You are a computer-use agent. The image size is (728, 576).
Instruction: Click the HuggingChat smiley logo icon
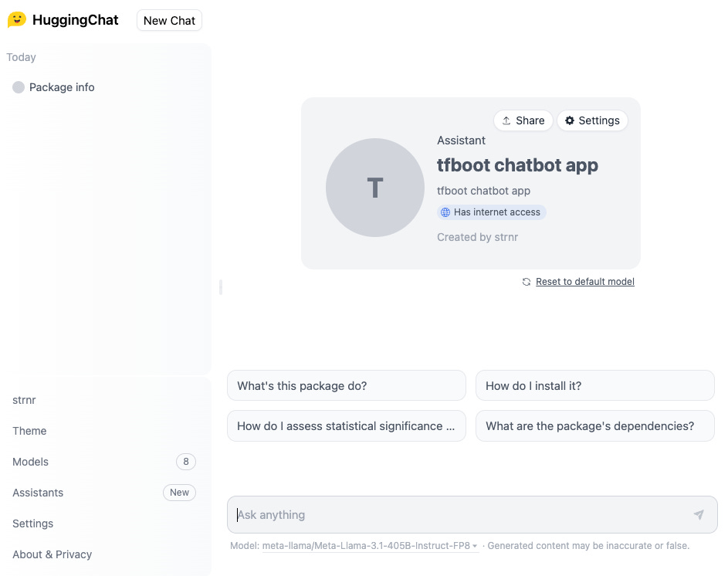17,20
